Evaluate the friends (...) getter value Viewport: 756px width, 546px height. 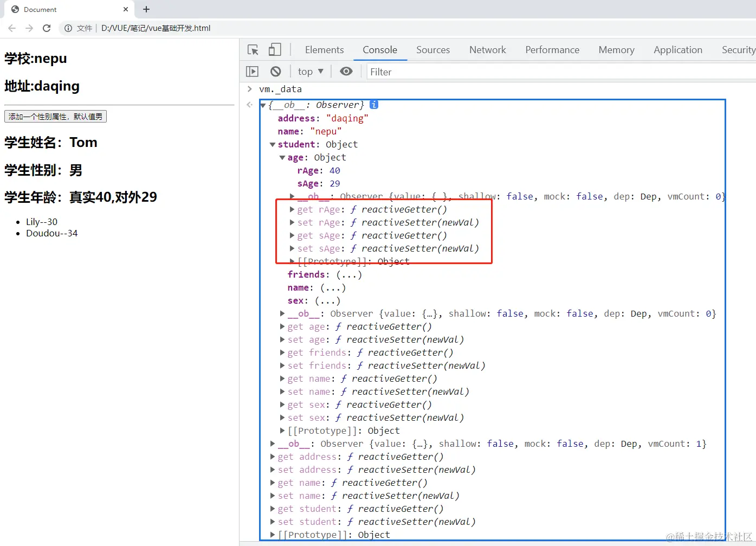coord(349,274)
